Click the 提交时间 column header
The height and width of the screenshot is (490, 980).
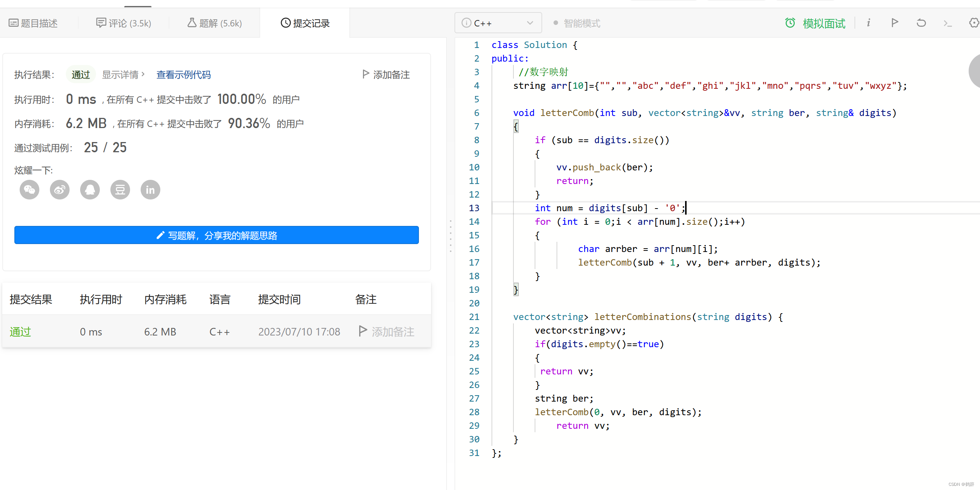[279, 300]
